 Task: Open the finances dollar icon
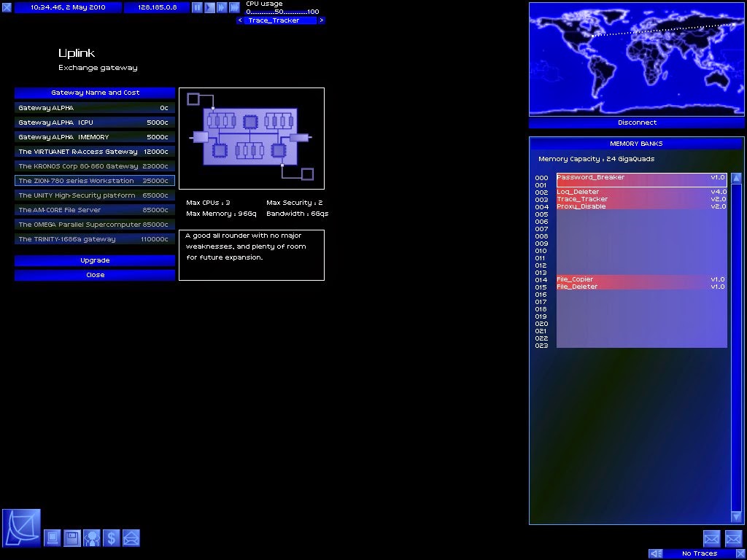111,537
